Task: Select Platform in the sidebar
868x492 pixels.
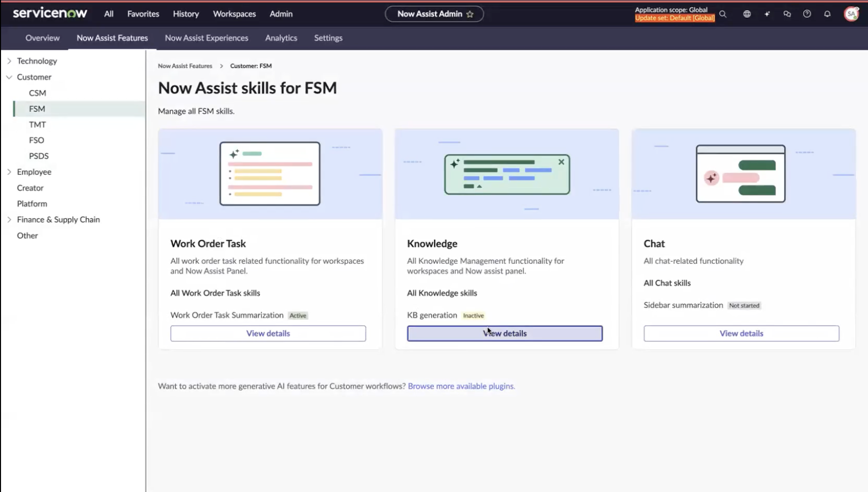Action: (x=32, y=203)
